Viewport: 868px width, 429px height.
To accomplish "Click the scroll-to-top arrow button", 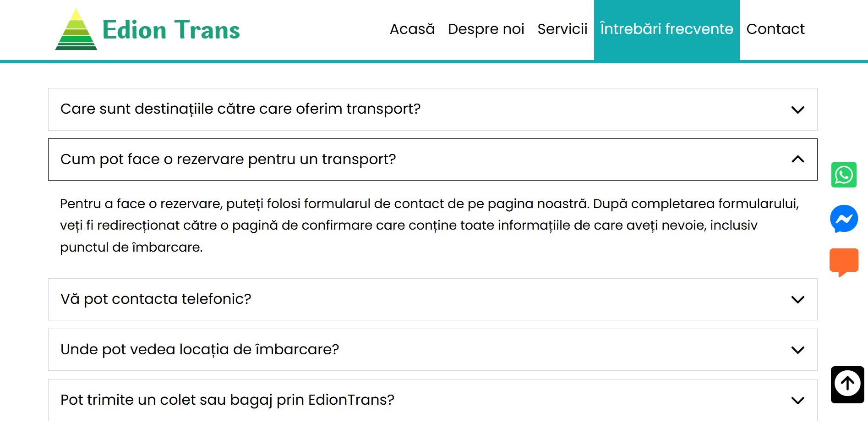I will 847,384.
